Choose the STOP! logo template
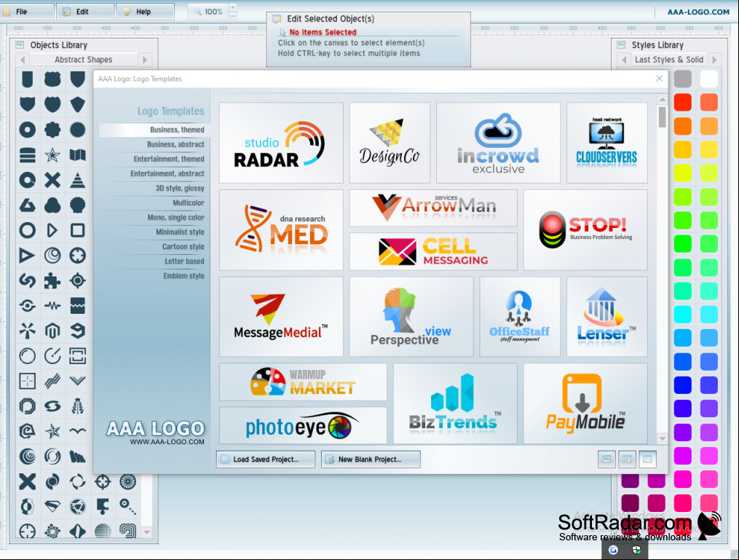Screen dimensions: 739x560 coord(585,230)
